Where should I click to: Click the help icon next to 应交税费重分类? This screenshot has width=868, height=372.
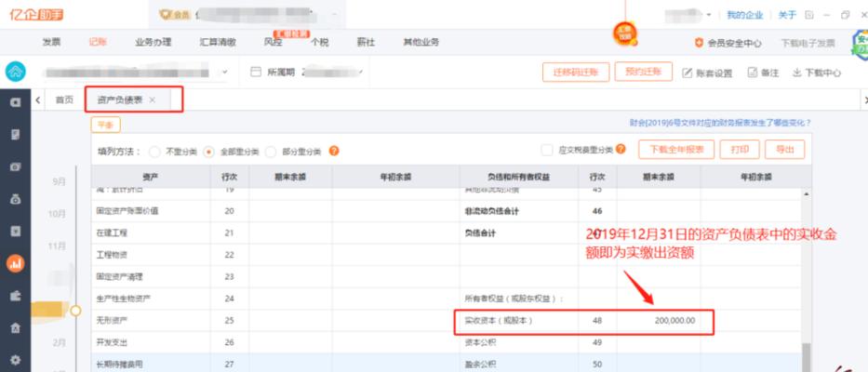coord(621,149)
